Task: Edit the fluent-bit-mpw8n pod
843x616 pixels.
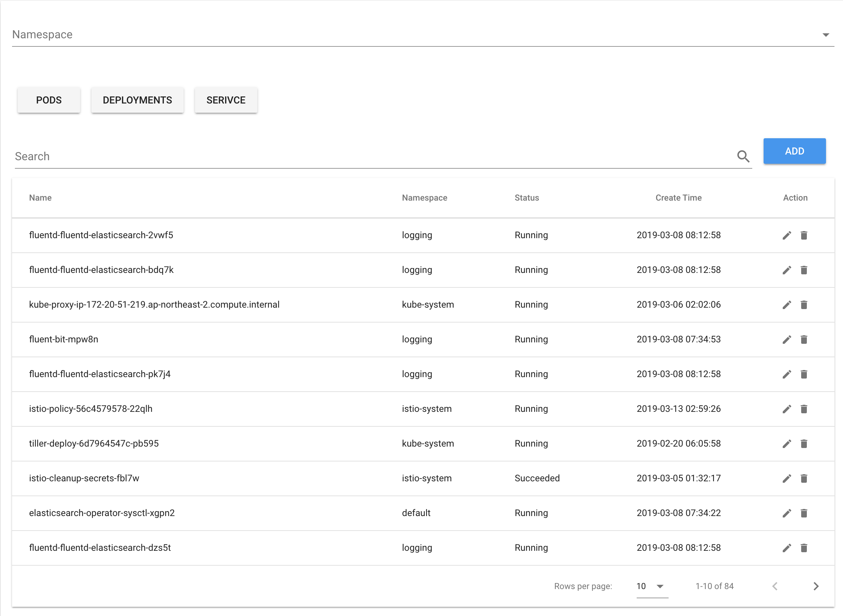Action: [x=787, y=339]
